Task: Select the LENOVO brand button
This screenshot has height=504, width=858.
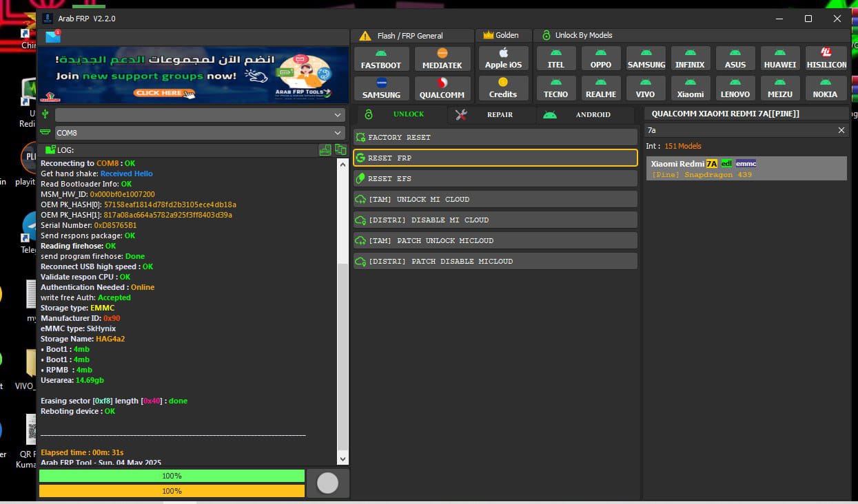Action: [735, 88]
